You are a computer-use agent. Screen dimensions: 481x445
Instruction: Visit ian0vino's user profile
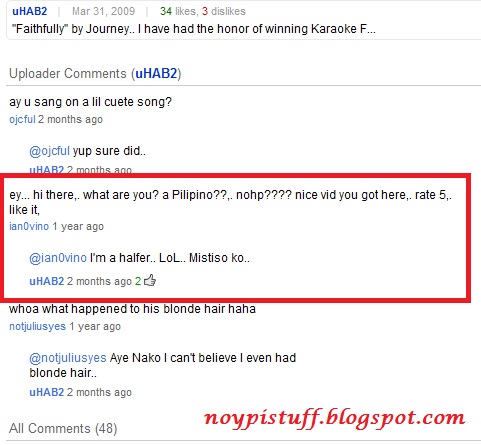pos(29,226)
